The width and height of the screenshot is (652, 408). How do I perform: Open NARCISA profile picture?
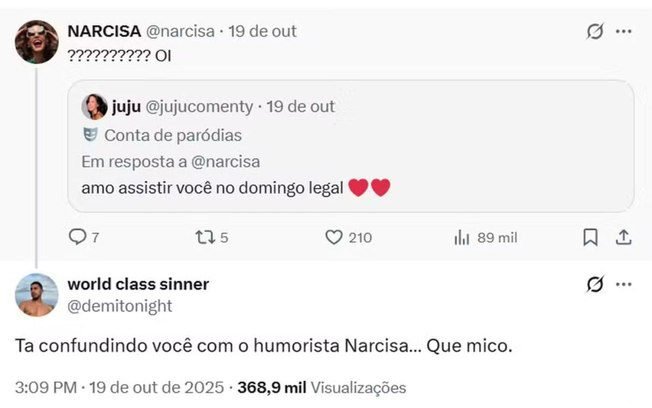(37, 42)
